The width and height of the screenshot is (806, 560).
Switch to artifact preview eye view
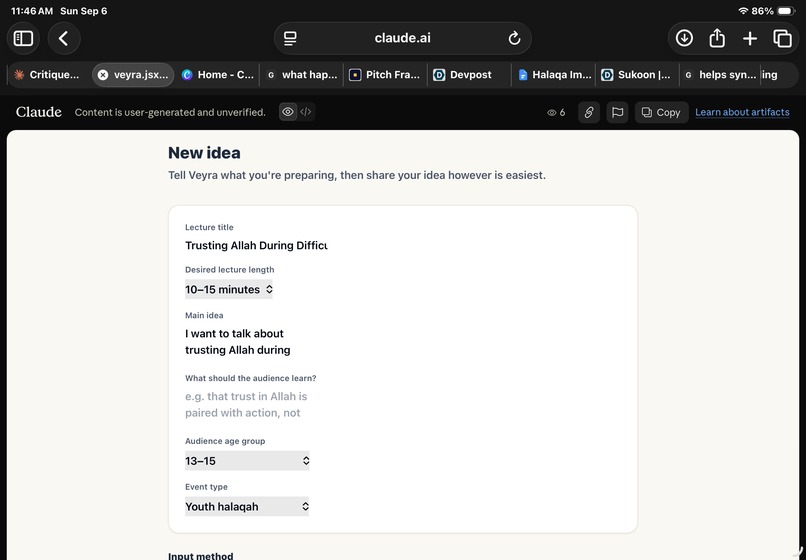288,112
